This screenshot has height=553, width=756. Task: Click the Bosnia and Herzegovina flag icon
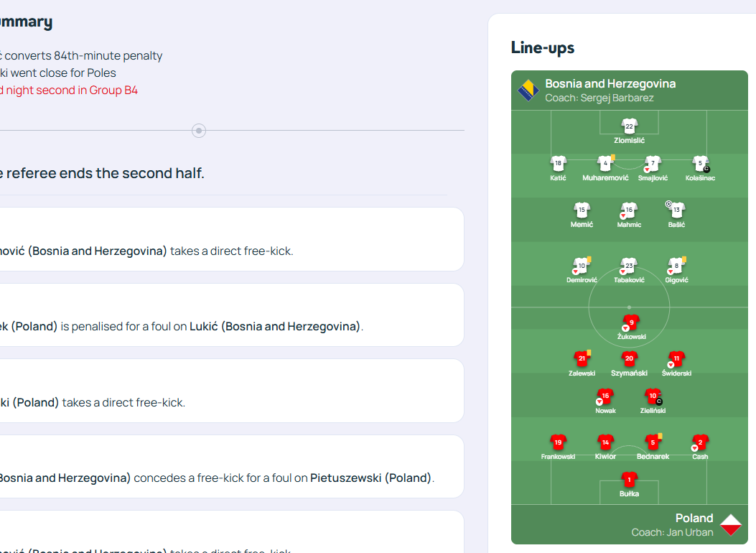click(528, 90)
